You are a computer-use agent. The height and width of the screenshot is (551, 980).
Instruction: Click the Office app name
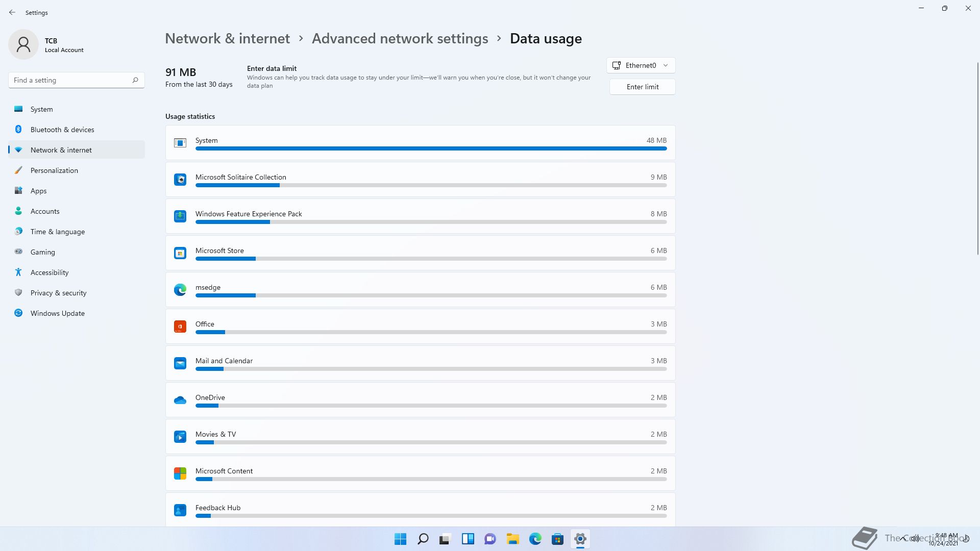pos(205,324)
